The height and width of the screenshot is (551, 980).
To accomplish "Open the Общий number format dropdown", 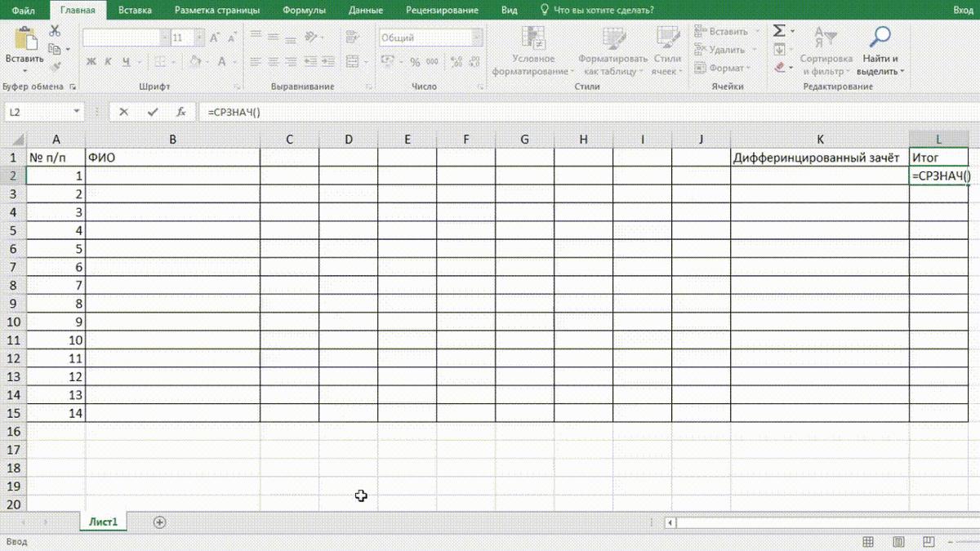I will (477, 38).
